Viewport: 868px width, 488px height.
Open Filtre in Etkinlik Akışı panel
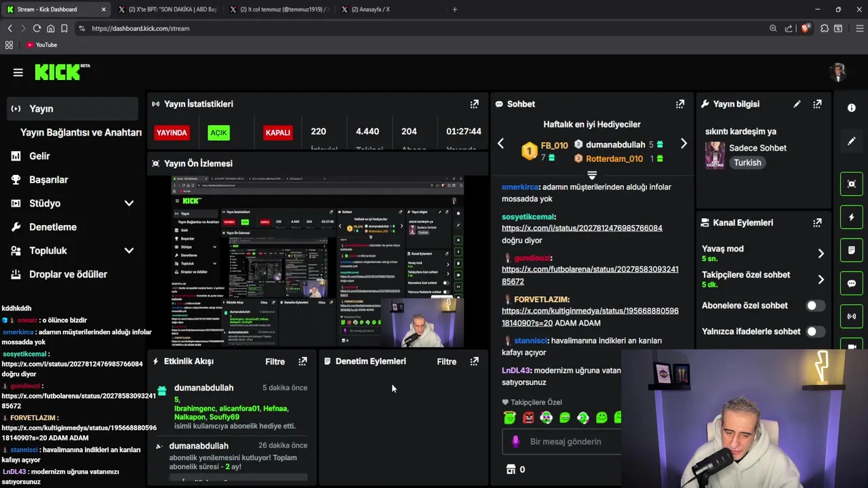point(275,362)
